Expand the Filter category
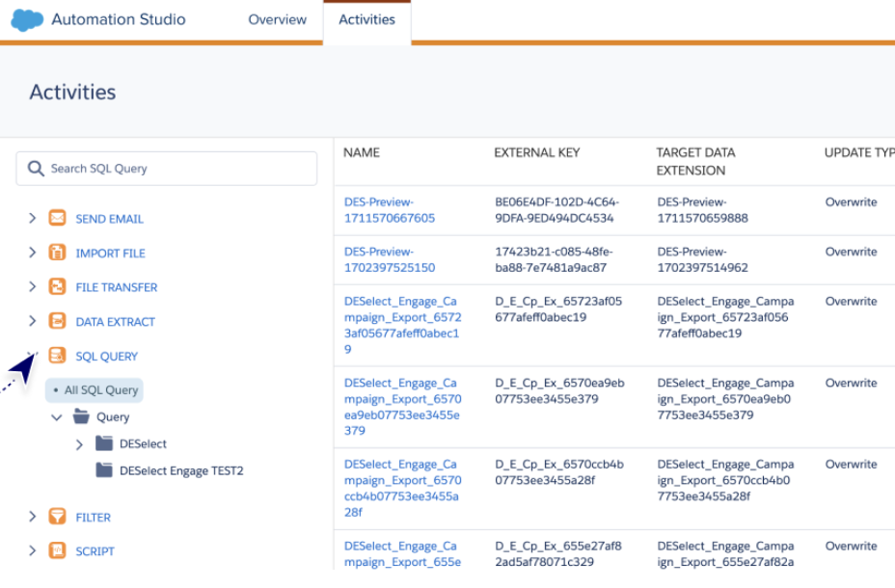895x588 pixels. [33, 517]
